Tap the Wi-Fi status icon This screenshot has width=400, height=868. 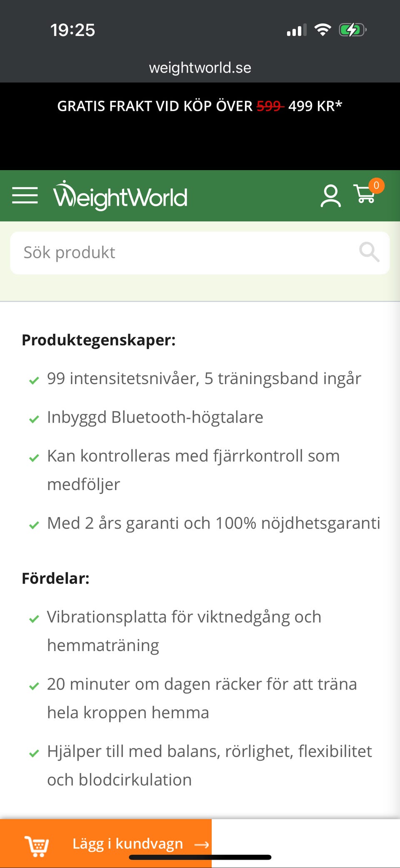point(322,30)
